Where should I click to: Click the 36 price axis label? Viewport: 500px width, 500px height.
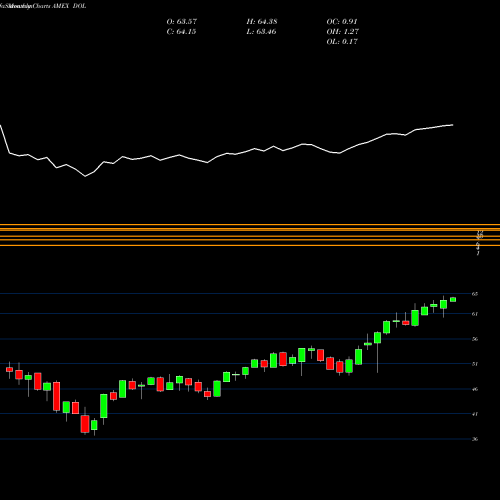coord(475,439)
